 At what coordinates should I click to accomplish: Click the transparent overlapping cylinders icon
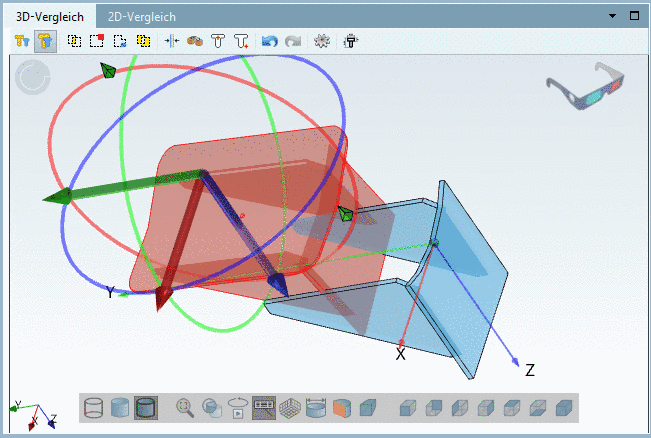(211, 408)
